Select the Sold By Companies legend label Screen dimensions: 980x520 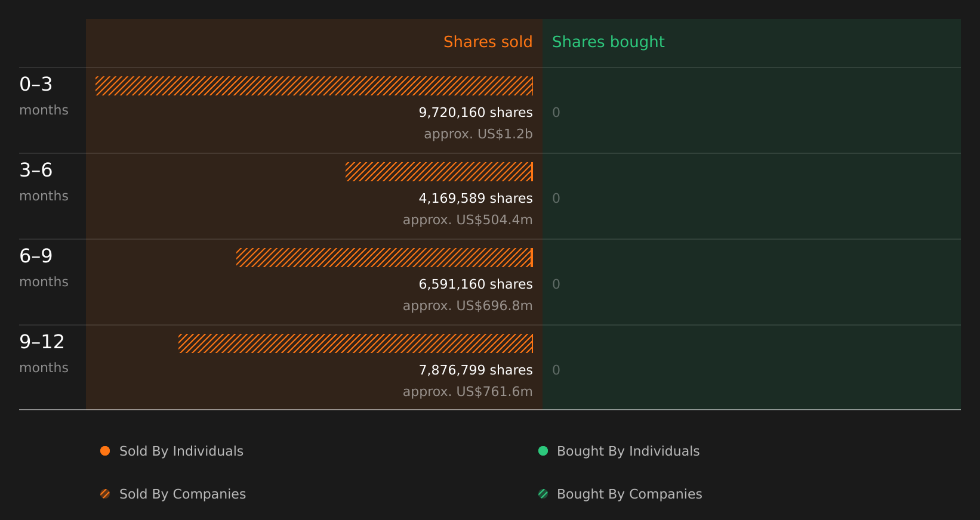click(183, 494)
